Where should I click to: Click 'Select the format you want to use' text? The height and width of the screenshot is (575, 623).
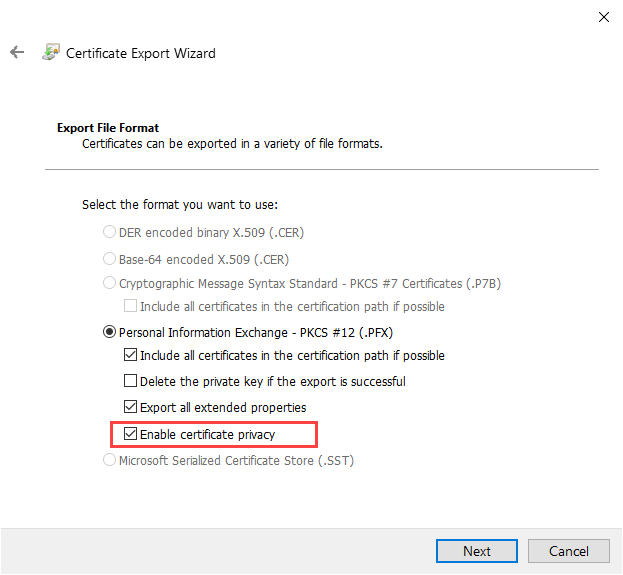click(x=180, y=205)
